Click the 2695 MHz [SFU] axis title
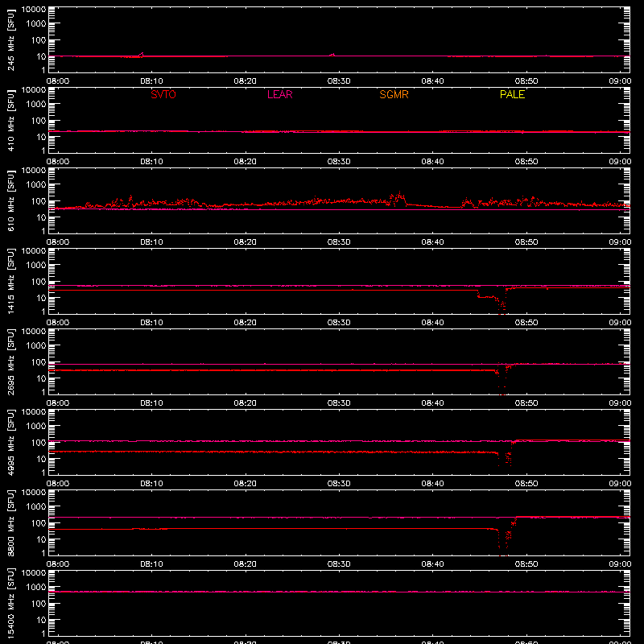 pyautogui.click(x=10, y=361)
